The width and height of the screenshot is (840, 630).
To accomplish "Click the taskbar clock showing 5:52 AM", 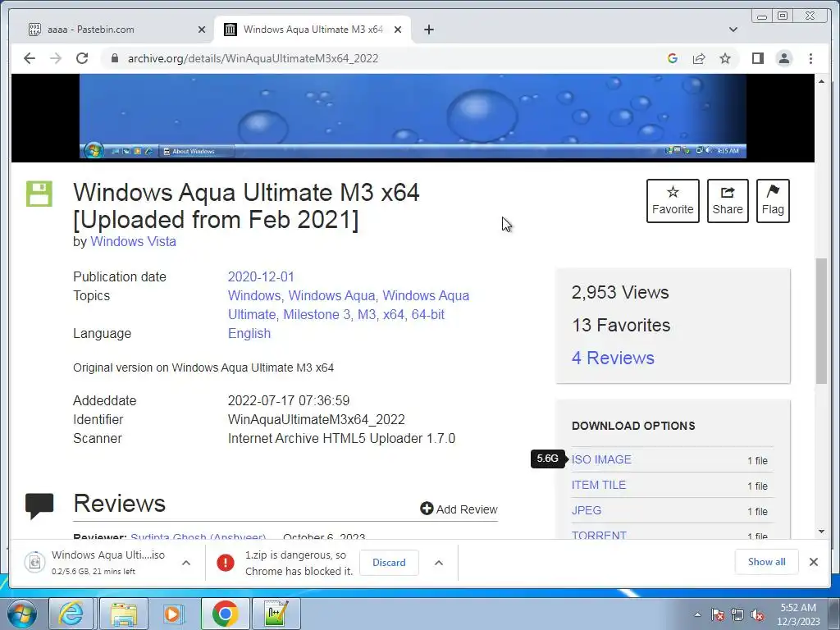I will (x=798, y=614).
